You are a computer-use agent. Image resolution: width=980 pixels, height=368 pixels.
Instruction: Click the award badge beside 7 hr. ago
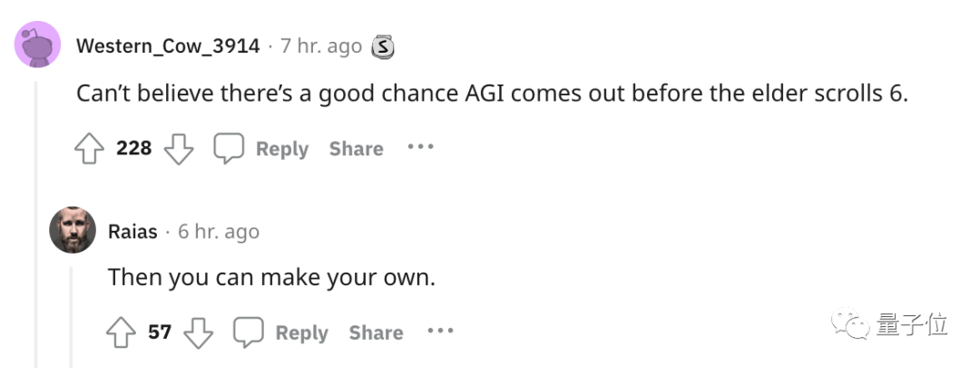click(384, 46)
